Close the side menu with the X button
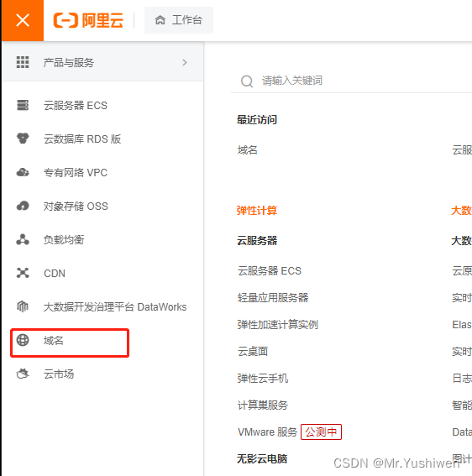The width and height of the screenshot is (472, 476). click(x=23, y=20)
